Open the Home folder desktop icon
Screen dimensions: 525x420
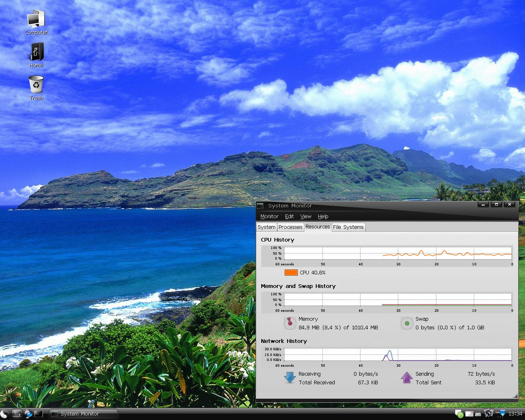(x=36, y=55)
